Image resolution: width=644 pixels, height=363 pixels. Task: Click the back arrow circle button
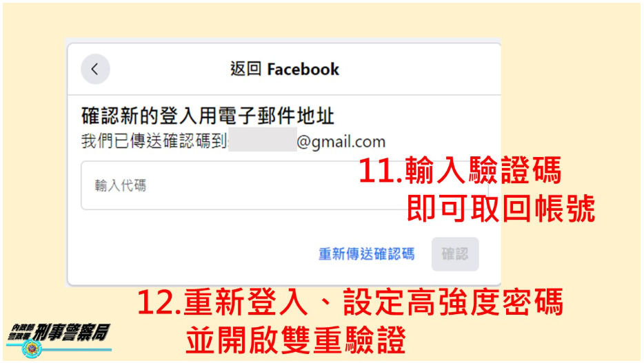[95, 69]
